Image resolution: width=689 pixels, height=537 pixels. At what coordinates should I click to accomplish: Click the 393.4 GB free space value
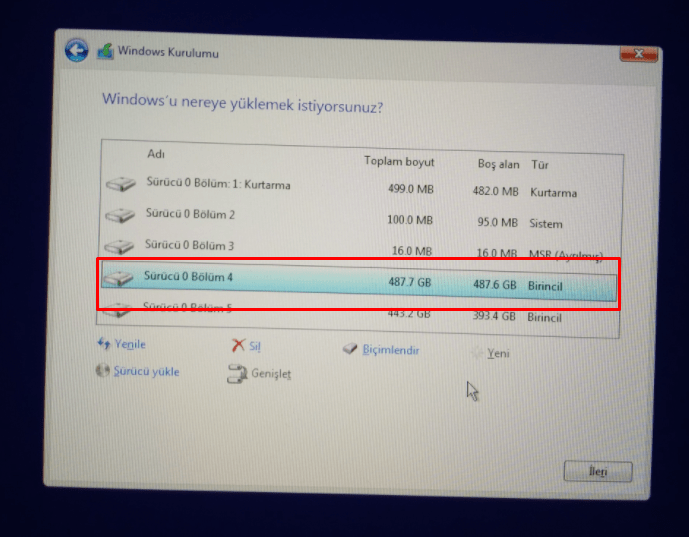tap(494, 316)
